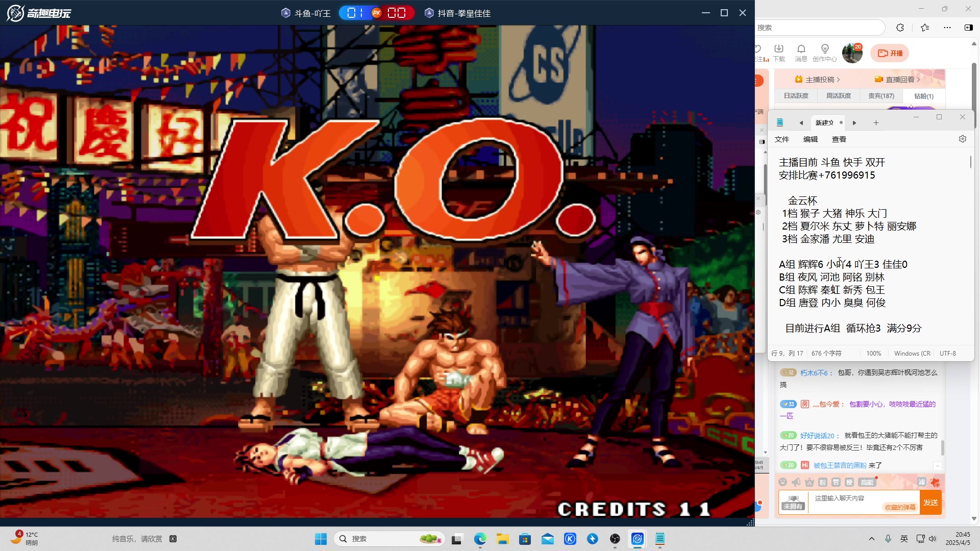Open the 下载 download icon
The width and height of the screenshot is (980, 551).
779,53
